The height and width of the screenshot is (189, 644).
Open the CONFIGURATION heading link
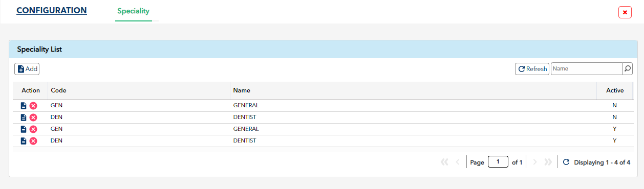(52, 10)
